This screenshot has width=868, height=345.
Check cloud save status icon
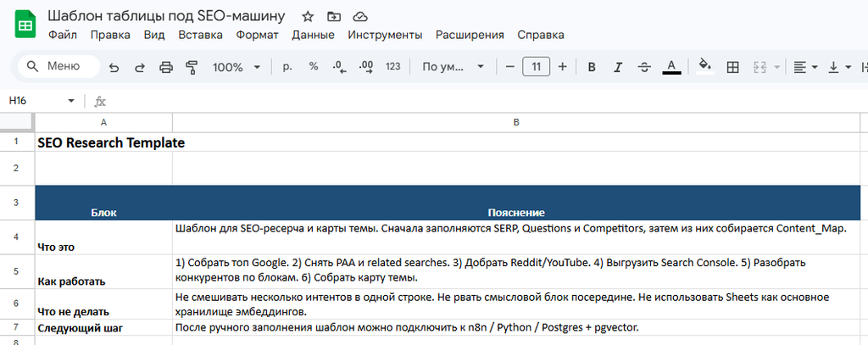360,16
